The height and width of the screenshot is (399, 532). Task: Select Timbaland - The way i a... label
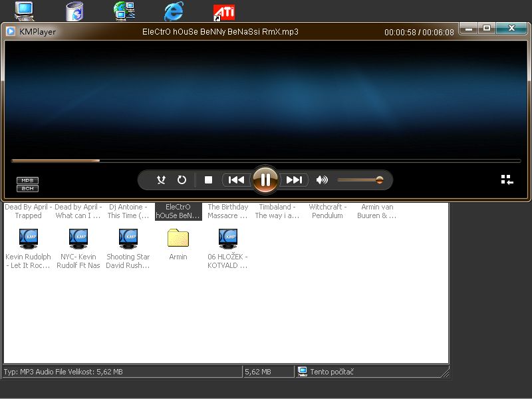[277, 211]
